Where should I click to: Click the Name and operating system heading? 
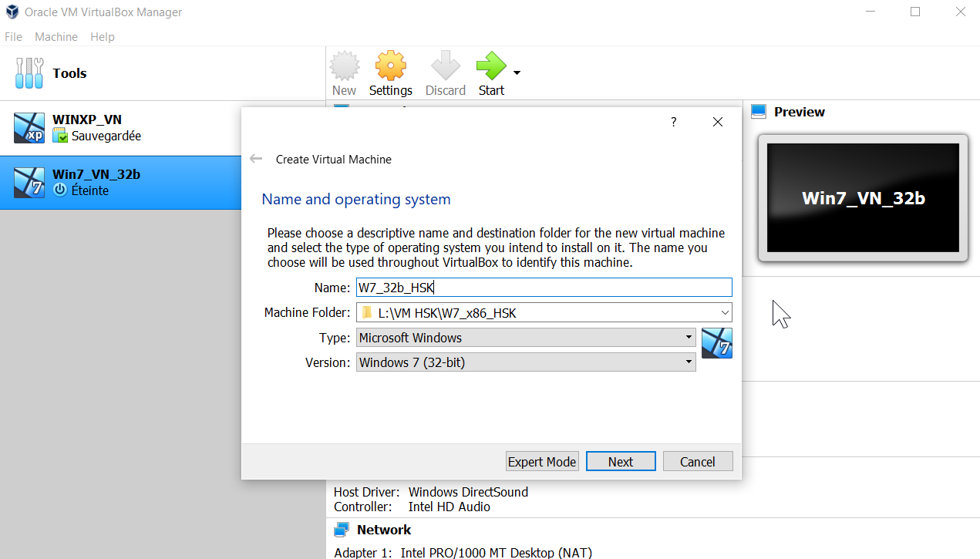click(356, 199)
